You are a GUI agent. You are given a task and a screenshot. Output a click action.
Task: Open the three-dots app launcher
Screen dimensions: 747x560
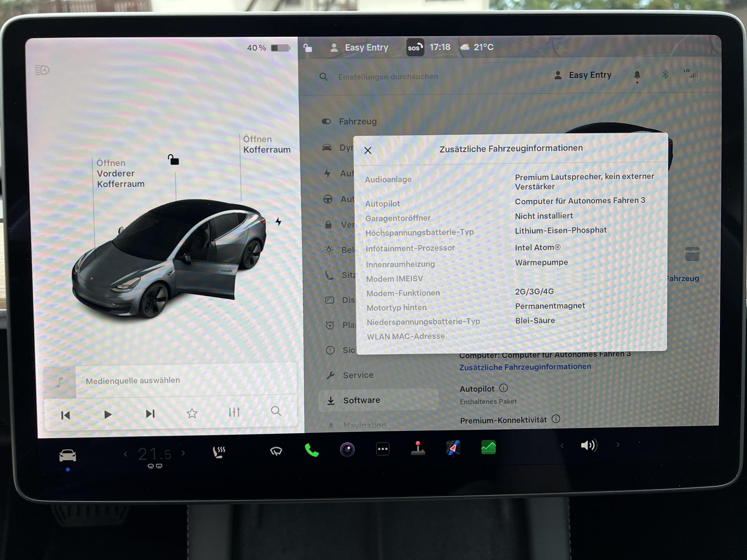(383, 449)
